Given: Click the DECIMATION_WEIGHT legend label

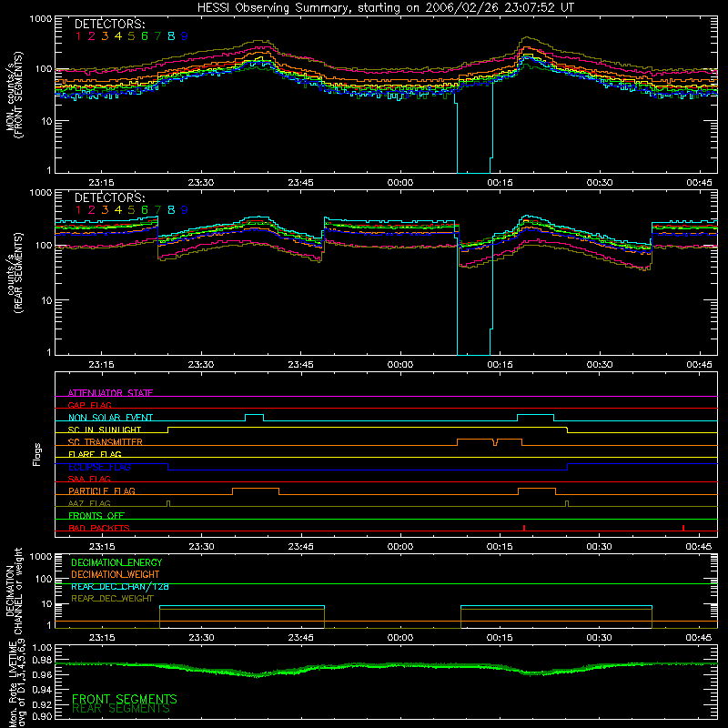Looking at the screenshot, I should tap(116, 574).
